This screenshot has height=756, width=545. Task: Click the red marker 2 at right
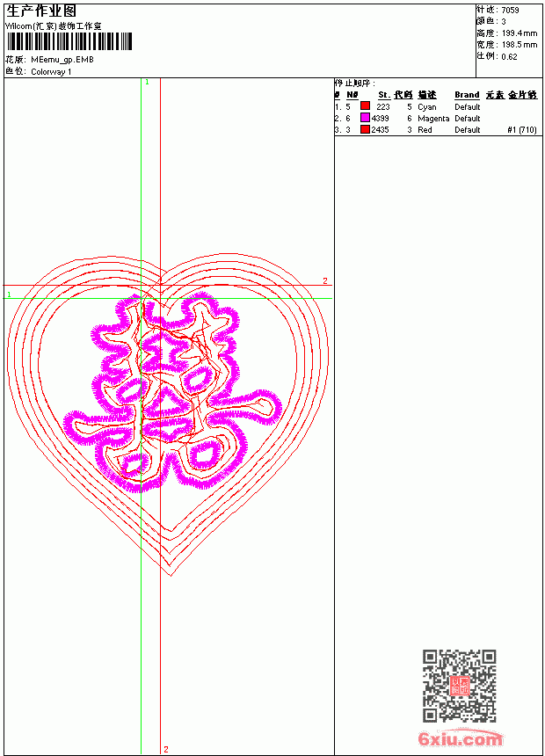(x=325, y=280)
